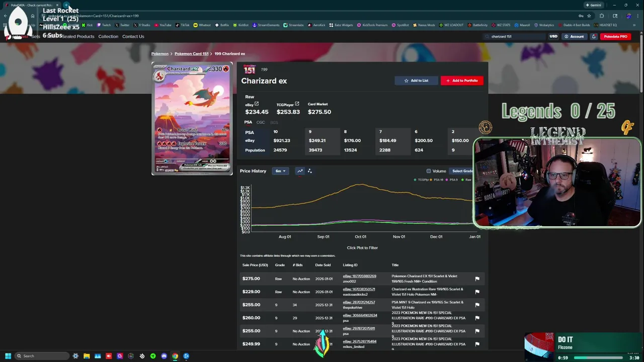644x362 pixels.
Task: Open the YouTube bookmark
Action: click(163, 25)
